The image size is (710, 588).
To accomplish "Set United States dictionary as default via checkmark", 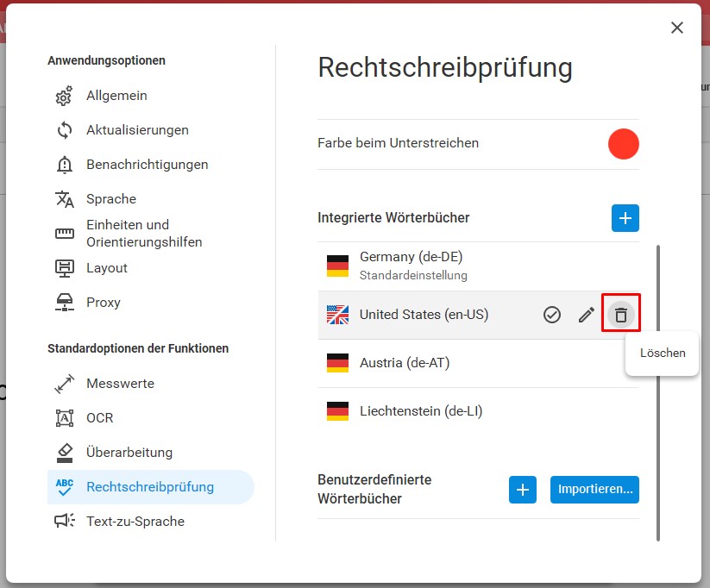I will coord(551,315).
